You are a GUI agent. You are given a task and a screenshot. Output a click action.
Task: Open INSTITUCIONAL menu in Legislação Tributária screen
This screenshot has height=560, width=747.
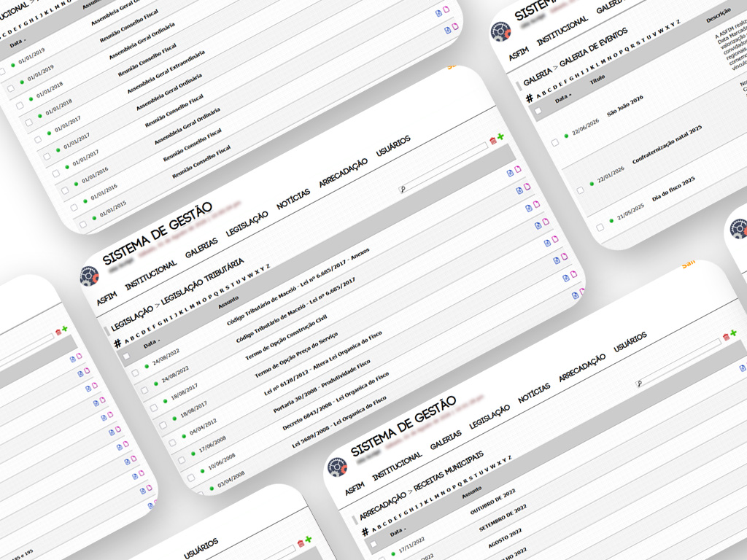tap(150, 275)
